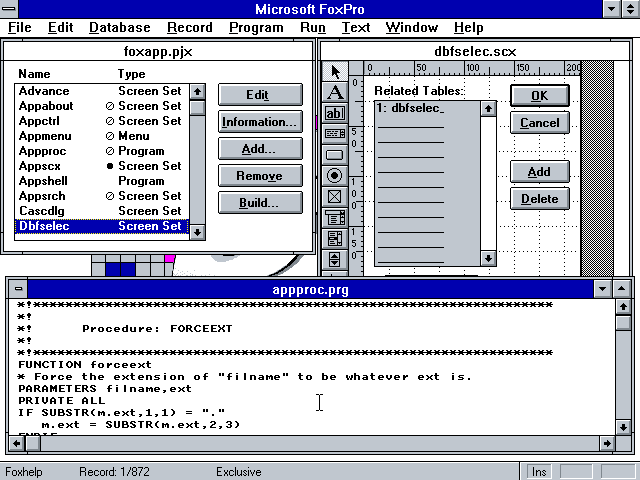Open the Help menu

(469, 27)
